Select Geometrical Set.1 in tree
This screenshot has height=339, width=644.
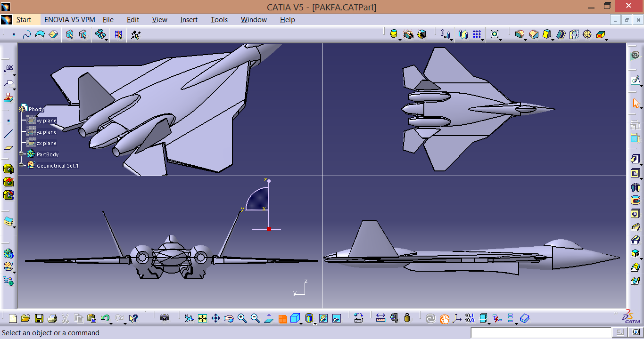[x=58, y=166]
